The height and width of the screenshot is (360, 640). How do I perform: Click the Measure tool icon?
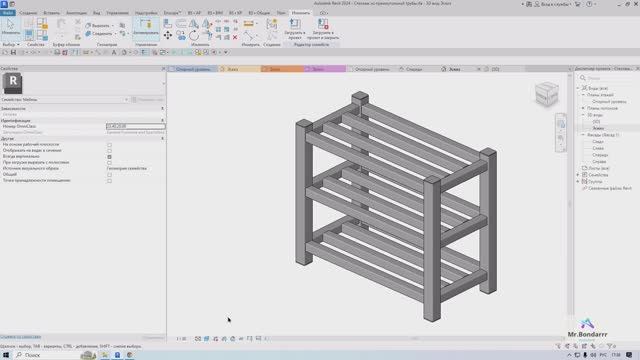(x=249, y=24)
